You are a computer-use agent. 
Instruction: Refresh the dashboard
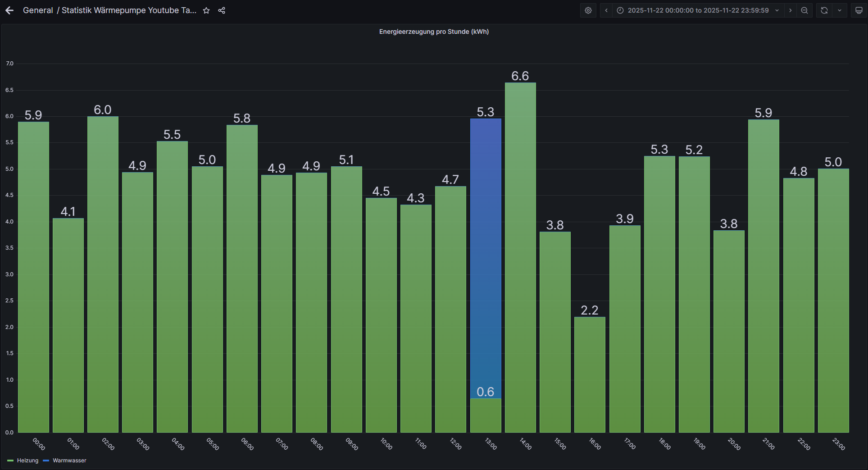click(824, 10)
